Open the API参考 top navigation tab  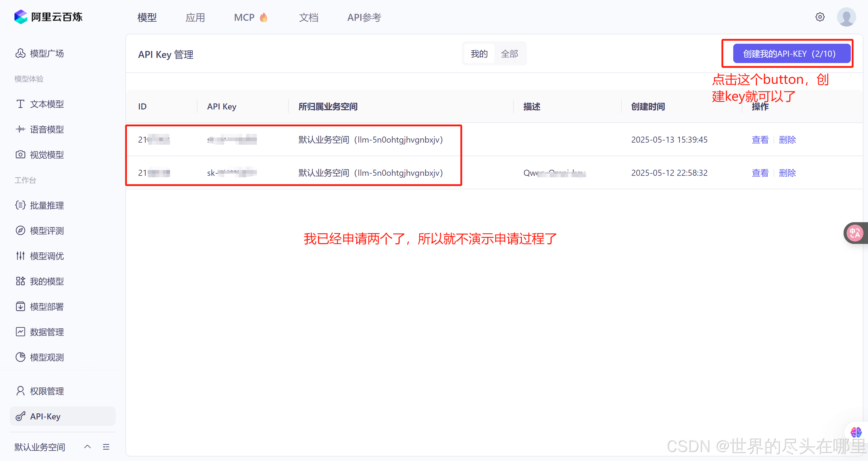tap(364, 17)
